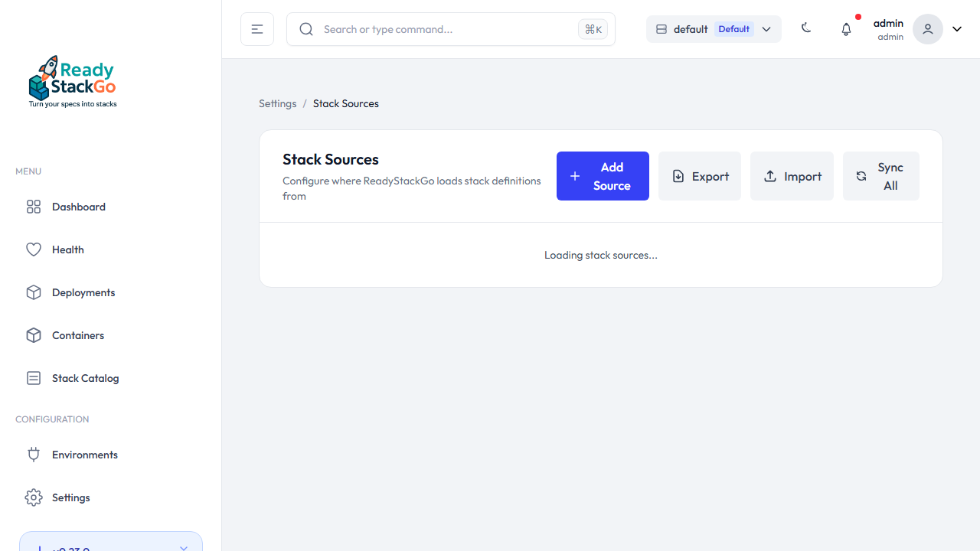Click the admin user avatar icon
Screen dimensions: 980x551
(x=927, y=29)
